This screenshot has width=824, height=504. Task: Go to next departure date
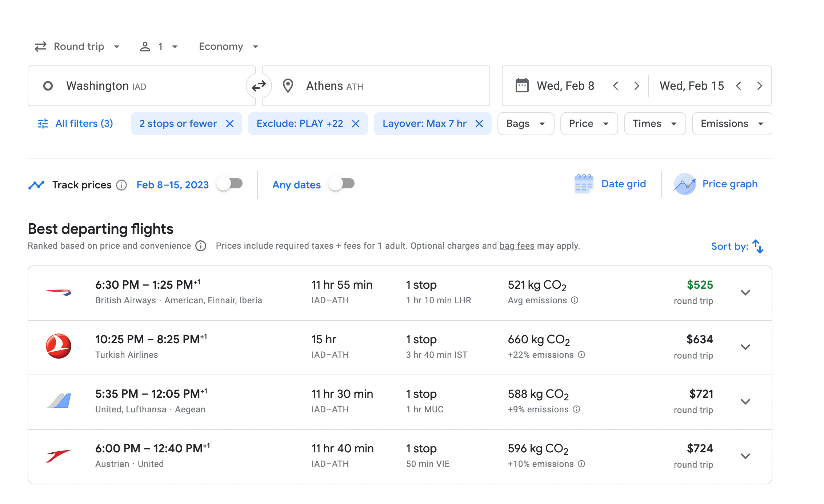tap(636, 86)
